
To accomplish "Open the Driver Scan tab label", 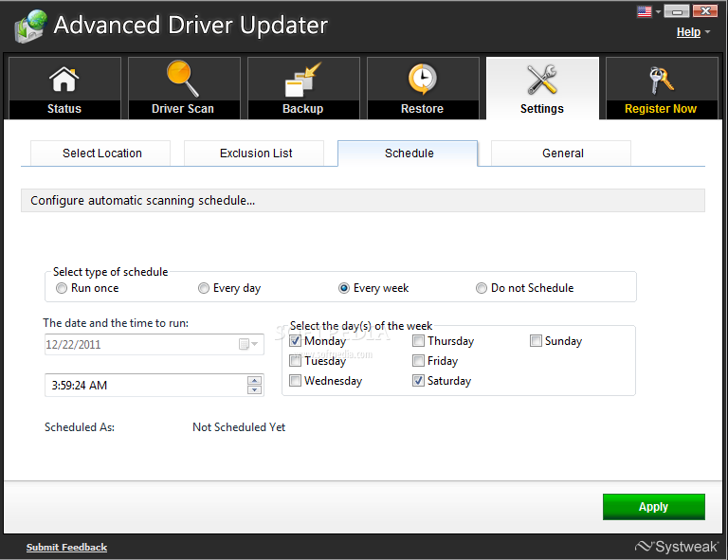I will (183, 109).
